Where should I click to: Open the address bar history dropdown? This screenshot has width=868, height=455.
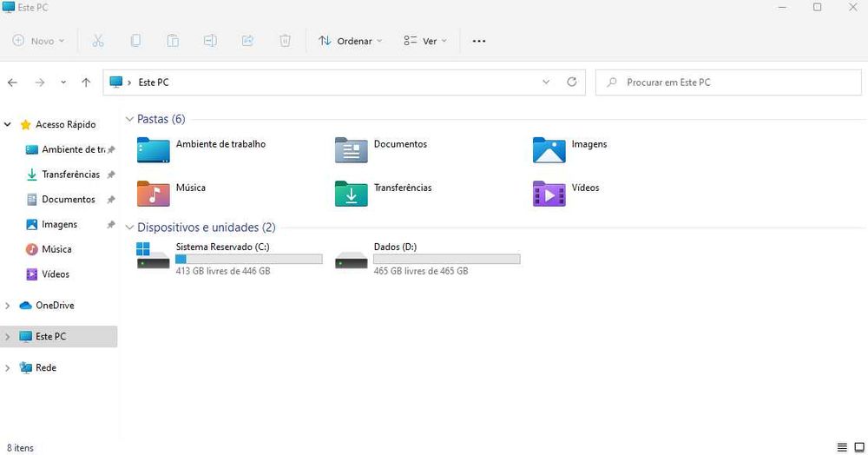click(x=546, y=82)
